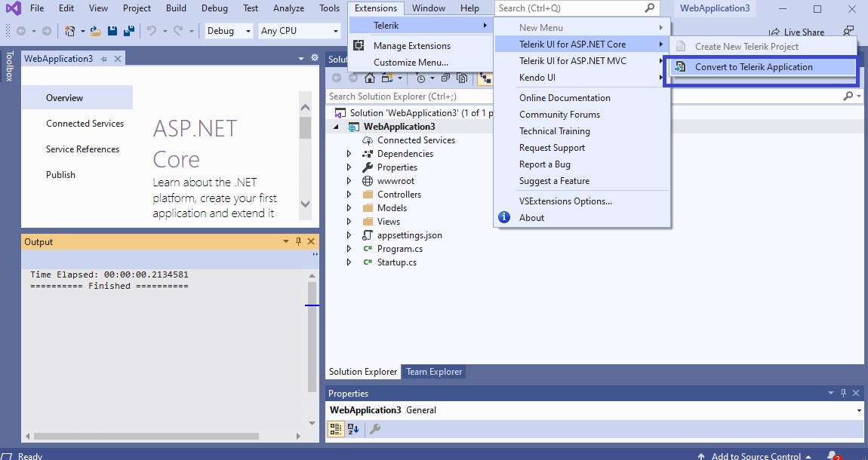The width and height of the screenshot is (868, 460).
Task: Switch to the Team Explorer tab
Action: [x=433, y=371]
